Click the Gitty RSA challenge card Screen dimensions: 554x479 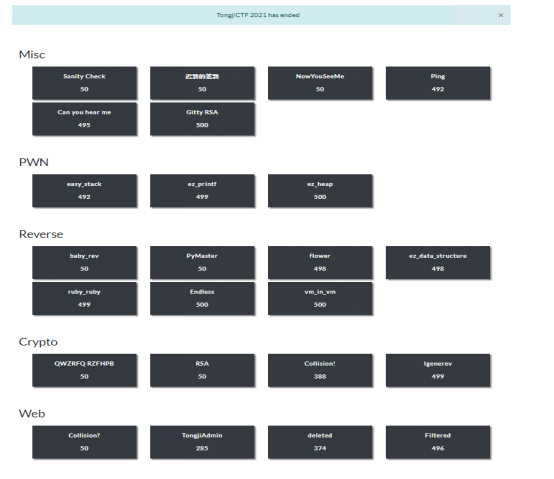[x=202, y=119]
